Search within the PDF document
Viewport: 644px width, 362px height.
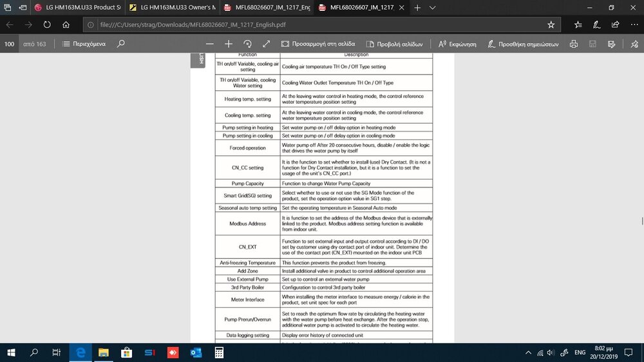(x=120, y=44)
